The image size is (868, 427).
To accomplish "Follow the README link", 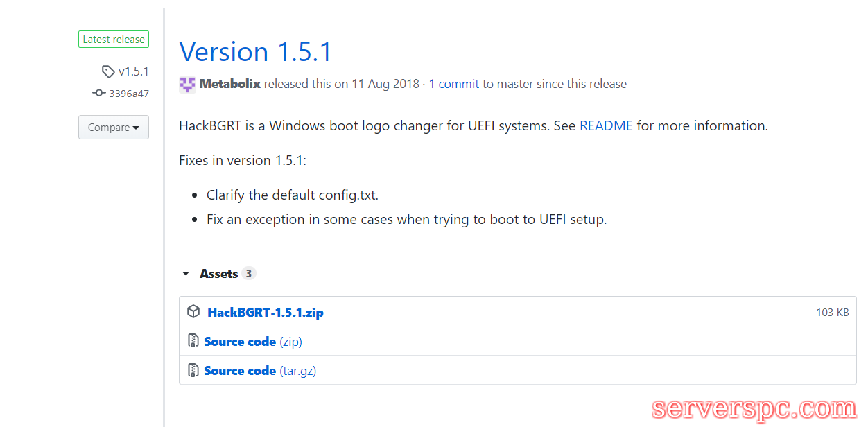I will pos(606,126).
